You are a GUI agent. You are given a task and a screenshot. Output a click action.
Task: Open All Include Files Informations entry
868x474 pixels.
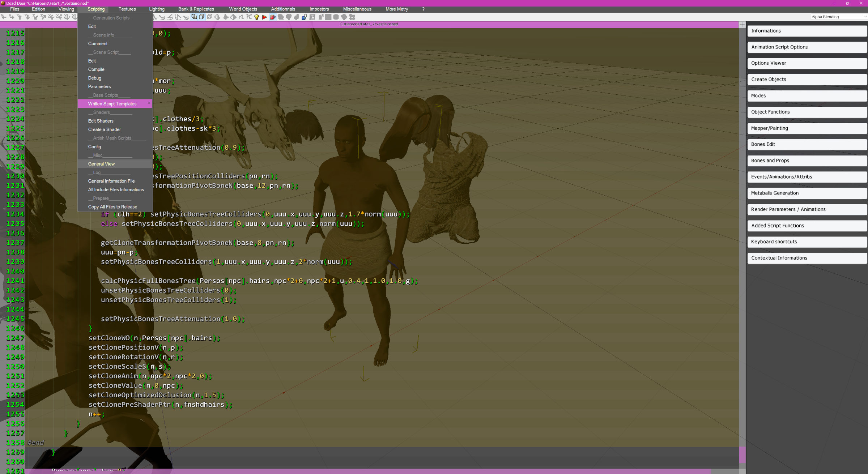115,189
